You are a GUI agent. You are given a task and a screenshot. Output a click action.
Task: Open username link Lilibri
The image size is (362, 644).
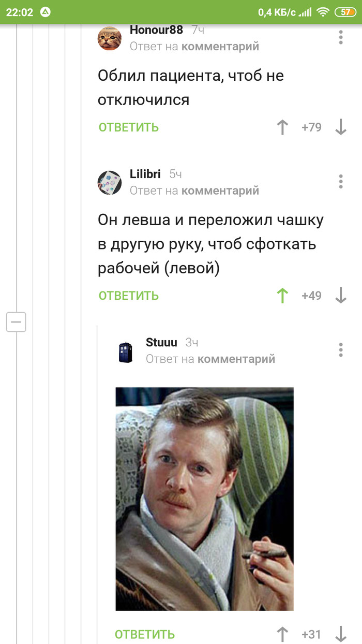point(145,174)
